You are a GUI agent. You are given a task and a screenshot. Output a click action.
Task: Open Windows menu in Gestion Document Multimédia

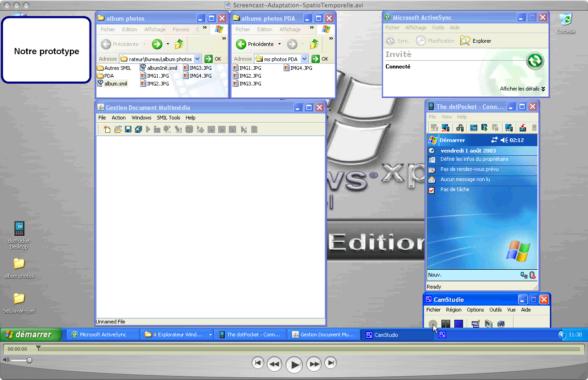(x=141, y=118)
